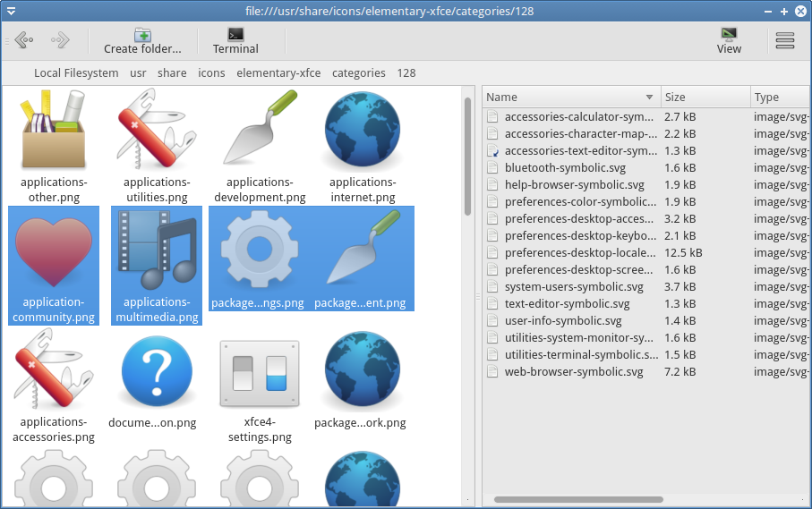Select preferences-desktop-locale row
Image resolution: width=812 pixels, height=509 pixels.
pyautogui.click(x=646, y=253)
